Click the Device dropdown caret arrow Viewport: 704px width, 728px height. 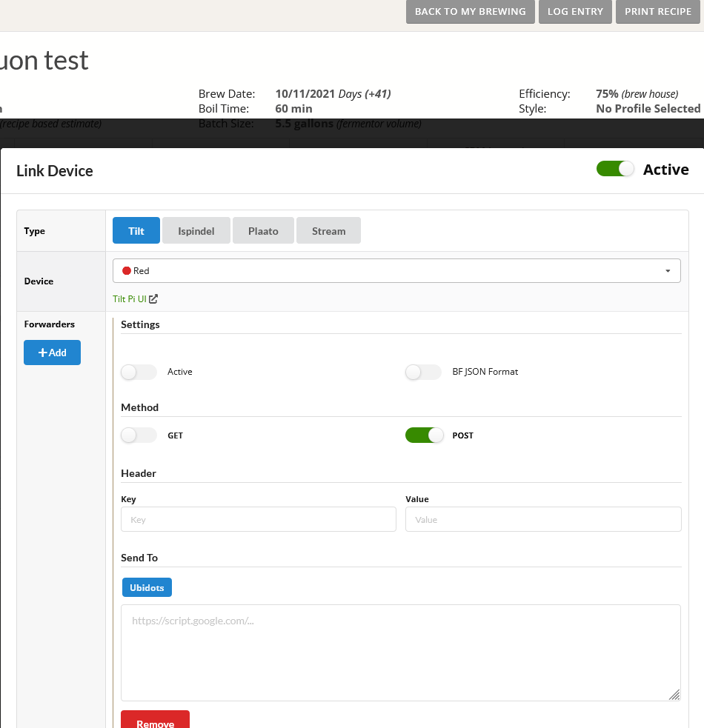(x=668, y=271)
